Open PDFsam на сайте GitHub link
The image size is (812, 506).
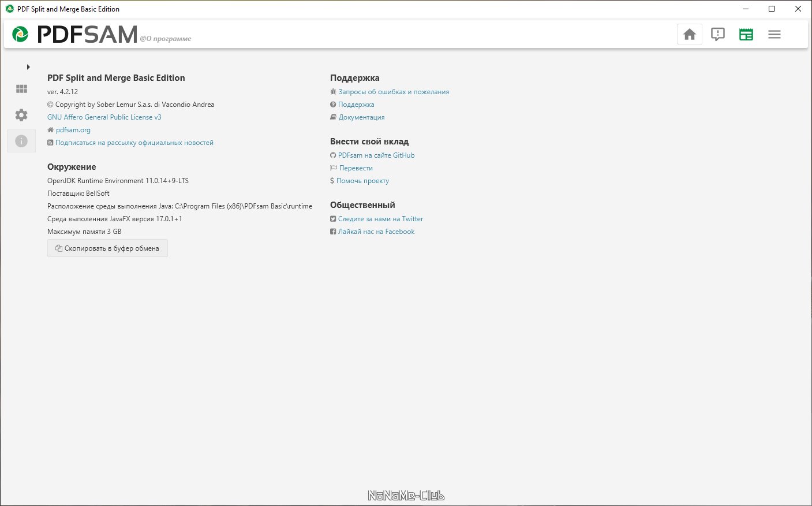[x=376, y=155]
